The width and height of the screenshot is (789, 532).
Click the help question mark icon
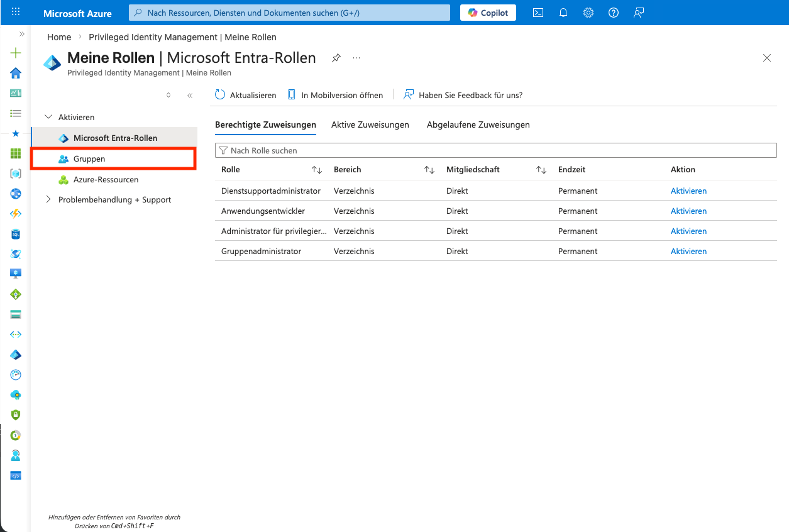click(614, 13)
